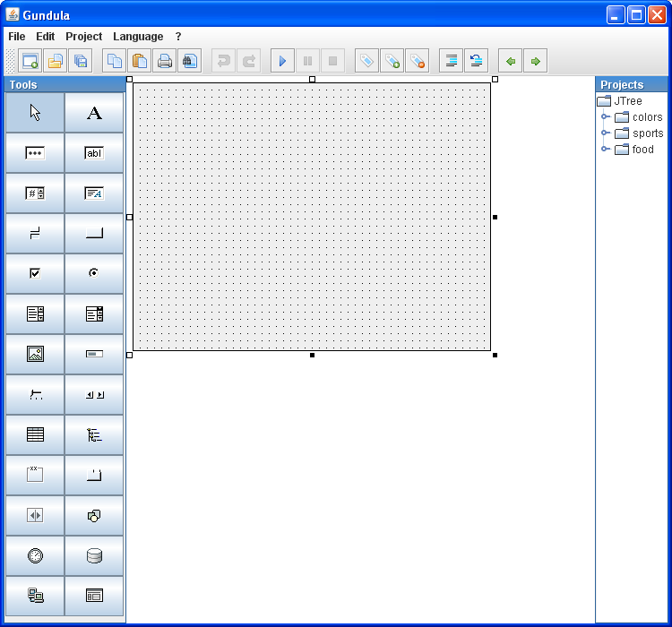This screenshot has width=672, height=627.
Task: Pick the scrollbar arrows tool
Action: click(94, 394)
